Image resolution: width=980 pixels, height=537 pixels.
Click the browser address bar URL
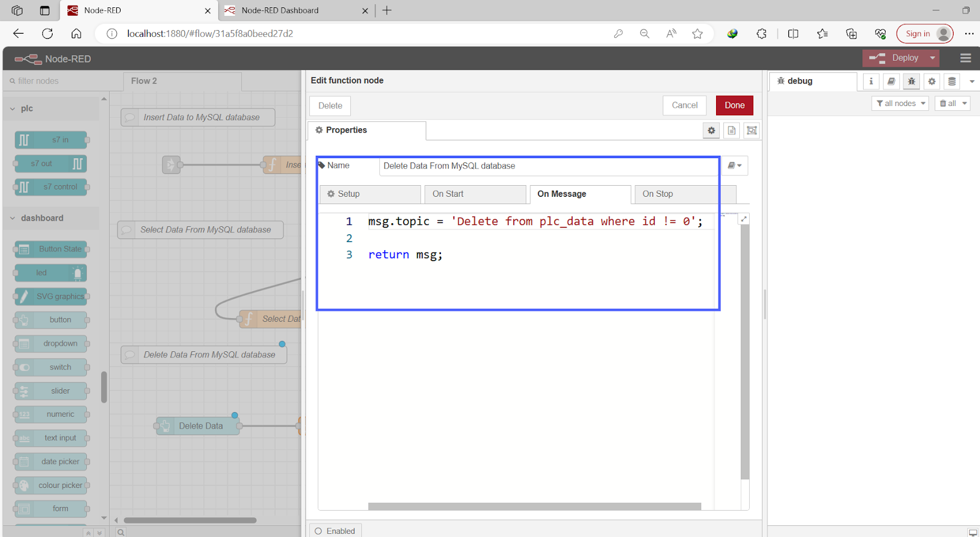(x=210, y=34)
